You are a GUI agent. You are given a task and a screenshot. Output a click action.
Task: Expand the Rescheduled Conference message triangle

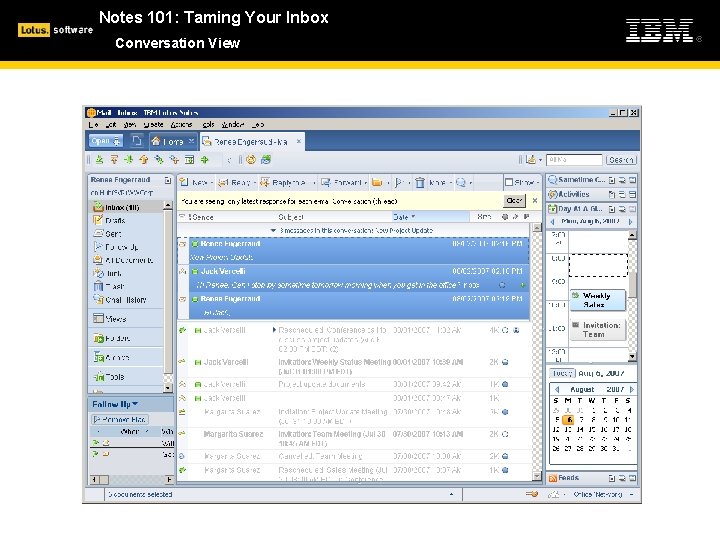coord(274,330)
